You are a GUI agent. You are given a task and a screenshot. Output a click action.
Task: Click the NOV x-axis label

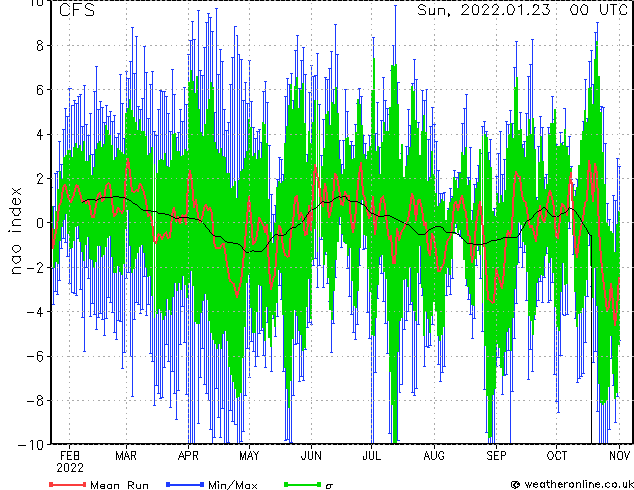click(x=619, y=456)
